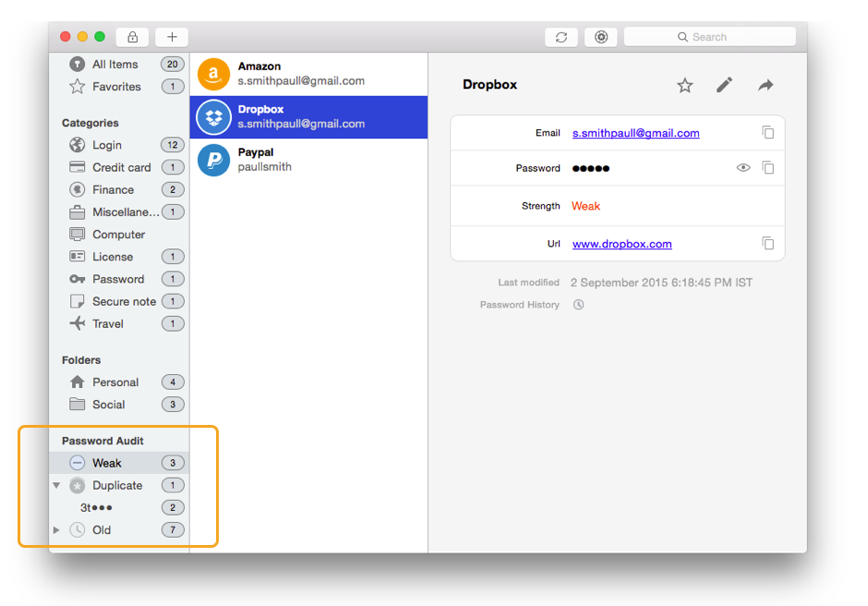Click the Folders section header
Image resolution: width=868 pixels, height=606 pixels.
coord(81,360)
